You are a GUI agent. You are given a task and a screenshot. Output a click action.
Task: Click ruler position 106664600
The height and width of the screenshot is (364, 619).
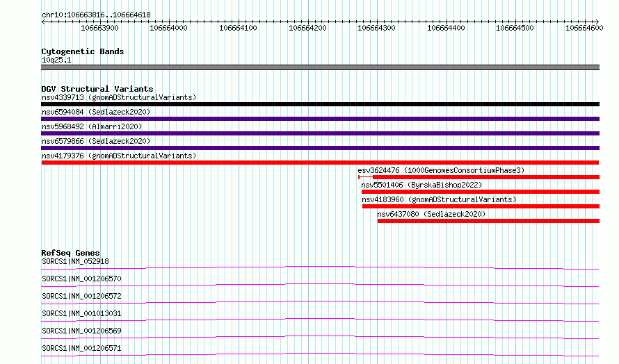click(585, 28)
